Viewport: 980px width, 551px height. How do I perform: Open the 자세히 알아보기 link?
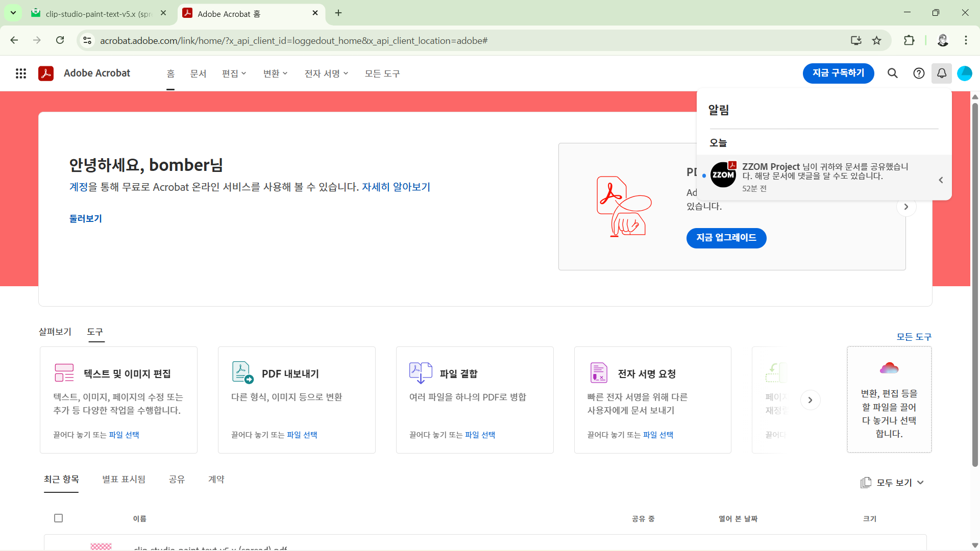click(x=396, y=187)
